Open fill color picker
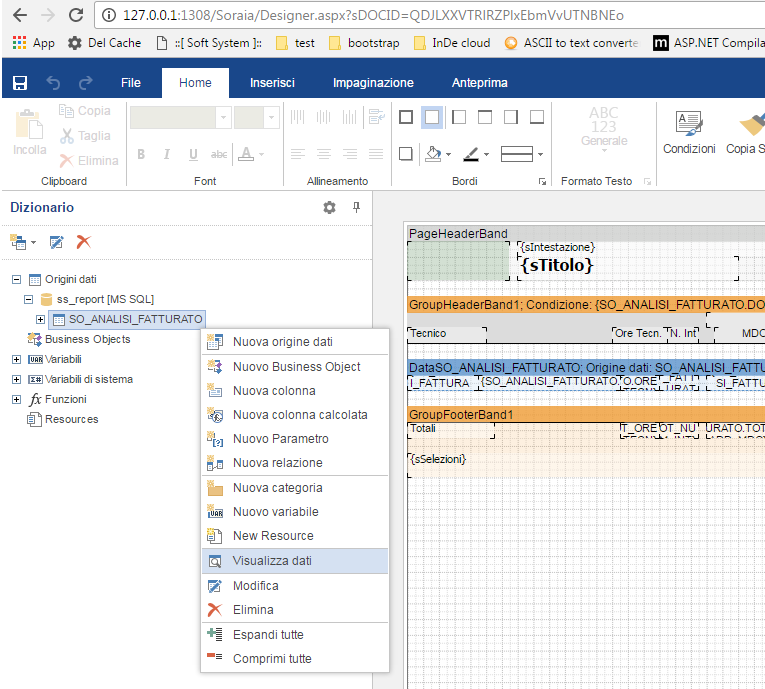The height and width of the screenshot is (689, 765). (438, 154)
